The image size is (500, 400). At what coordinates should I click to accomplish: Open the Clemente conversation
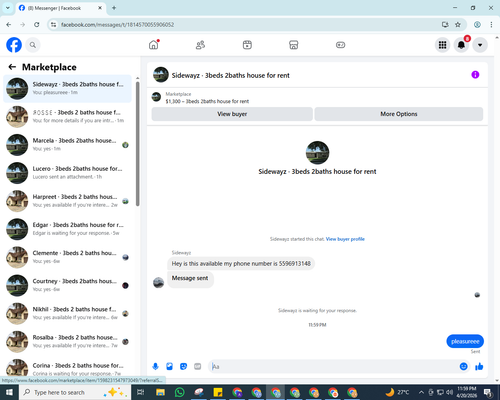coord(67,257)
